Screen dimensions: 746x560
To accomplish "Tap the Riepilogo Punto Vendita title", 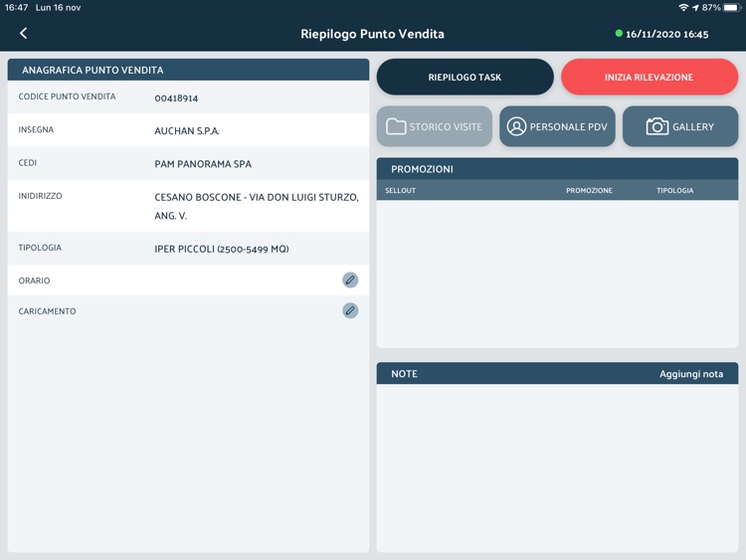I will click(x=372, y=34).
